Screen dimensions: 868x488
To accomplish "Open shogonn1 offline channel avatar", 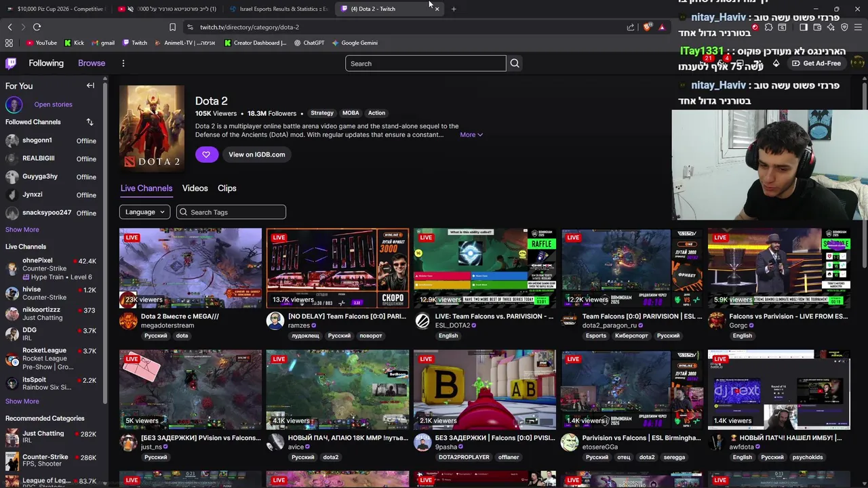I will [x=12, y=141].
